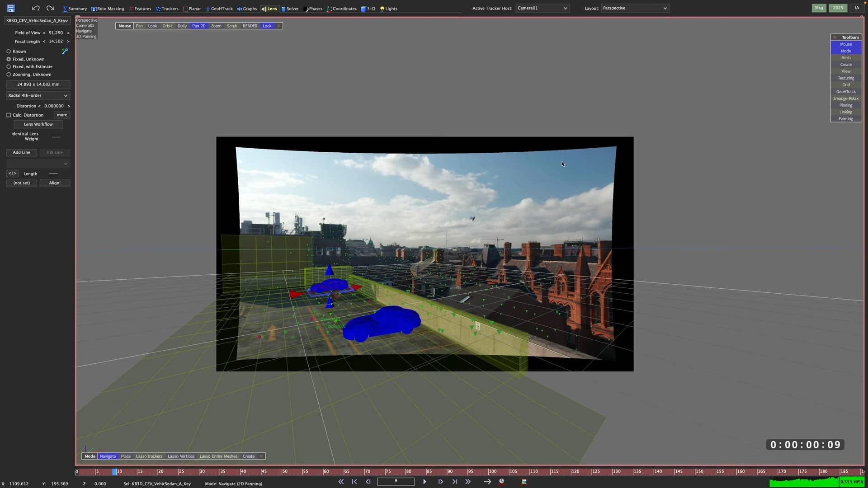Toggle the Painting toolbar entry
The image size is (868, 488).
[x=846, y=119]
